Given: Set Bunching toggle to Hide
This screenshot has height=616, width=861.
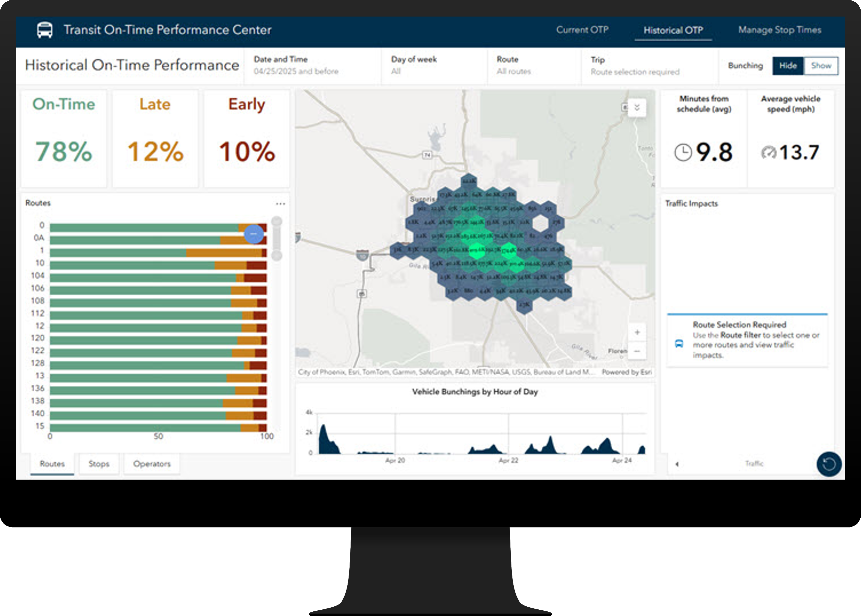Looking at the screenshot, I should (788, 66).
